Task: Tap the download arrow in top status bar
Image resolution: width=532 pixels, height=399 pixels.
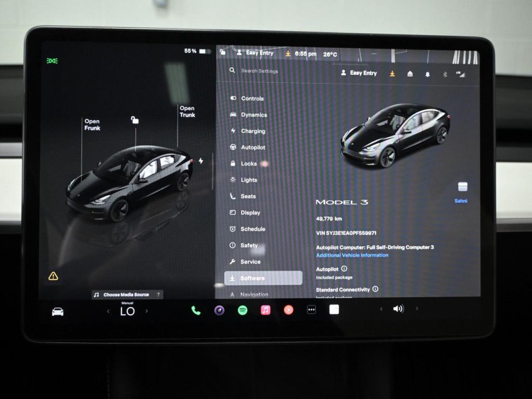Action: 288,54
